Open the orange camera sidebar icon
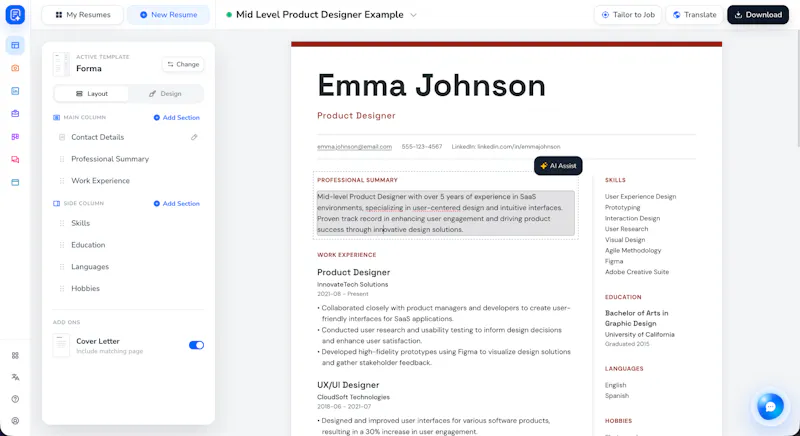 (15, 68)
